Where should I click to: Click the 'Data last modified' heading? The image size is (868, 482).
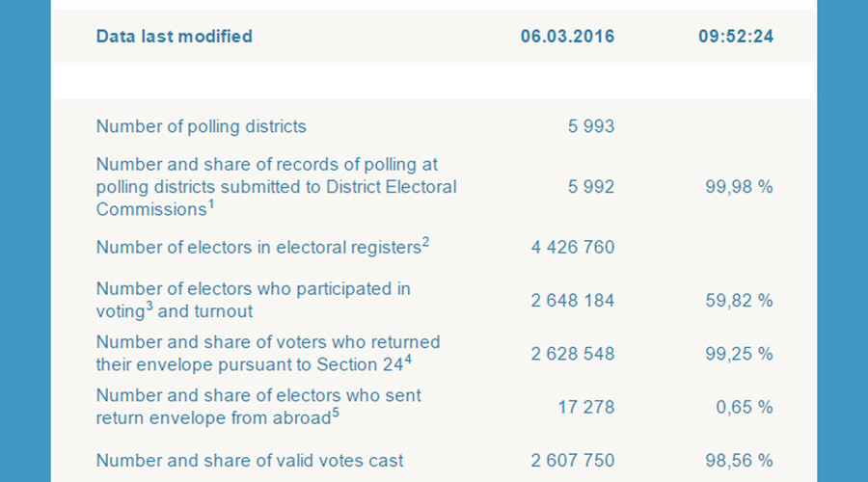coord(174,37)
